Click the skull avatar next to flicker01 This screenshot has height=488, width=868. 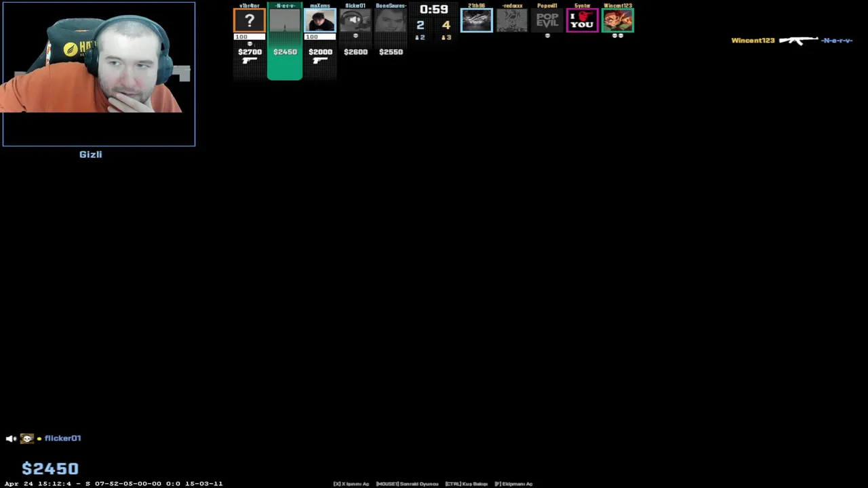(x=27, y=439)
